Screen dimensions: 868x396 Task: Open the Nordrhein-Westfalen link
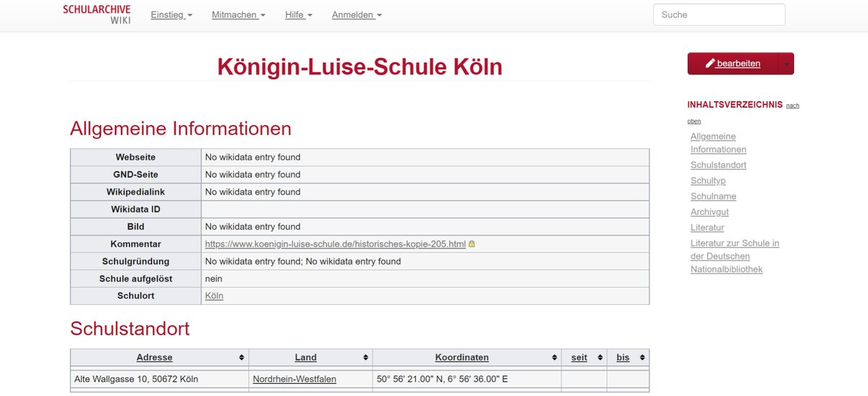pyautogui.click(x=294, y=379)
